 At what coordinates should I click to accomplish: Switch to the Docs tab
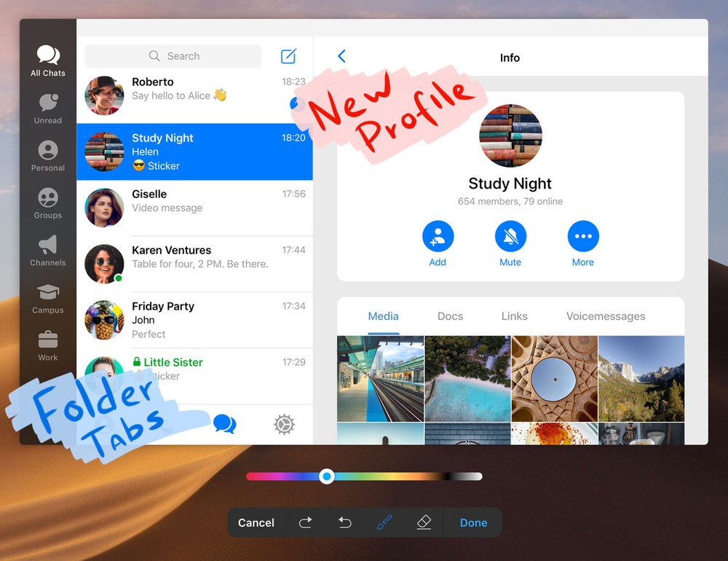click(x=450, y=316)
